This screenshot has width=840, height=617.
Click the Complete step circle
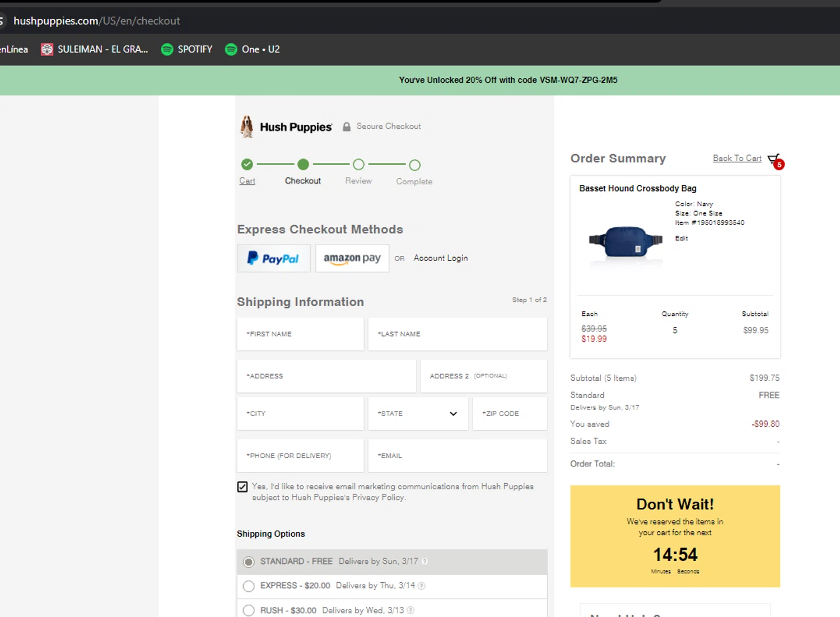coord(414,165)
